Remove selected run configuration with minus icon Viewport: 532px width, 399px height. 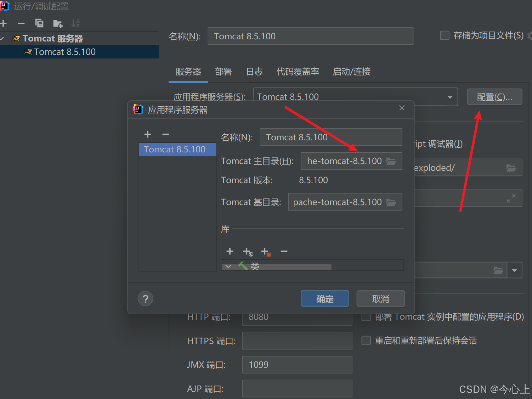pos(21,24)
